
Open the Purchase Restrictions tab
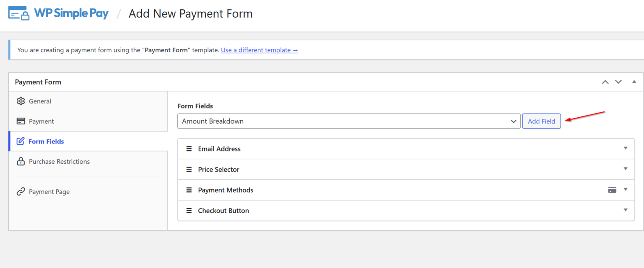pos(59,161)
